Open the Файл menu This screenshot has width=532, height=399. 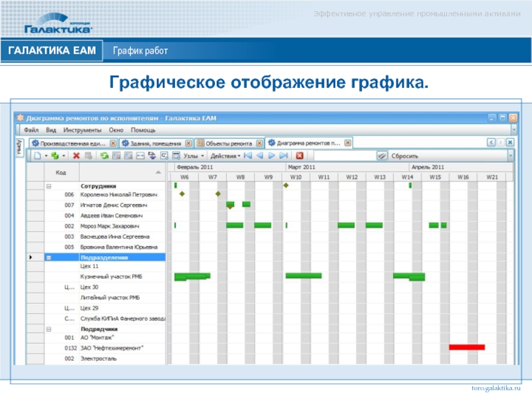point(33,130)
